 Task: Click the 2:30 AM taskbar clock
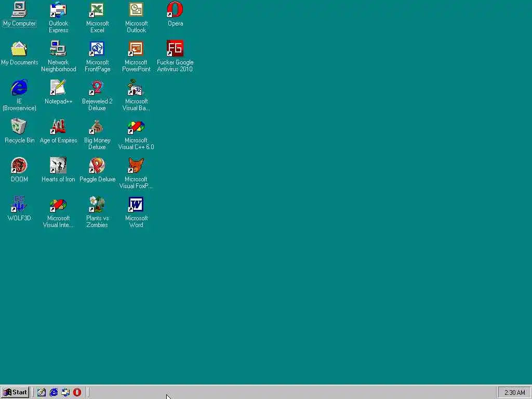click(x=514, y=393)
